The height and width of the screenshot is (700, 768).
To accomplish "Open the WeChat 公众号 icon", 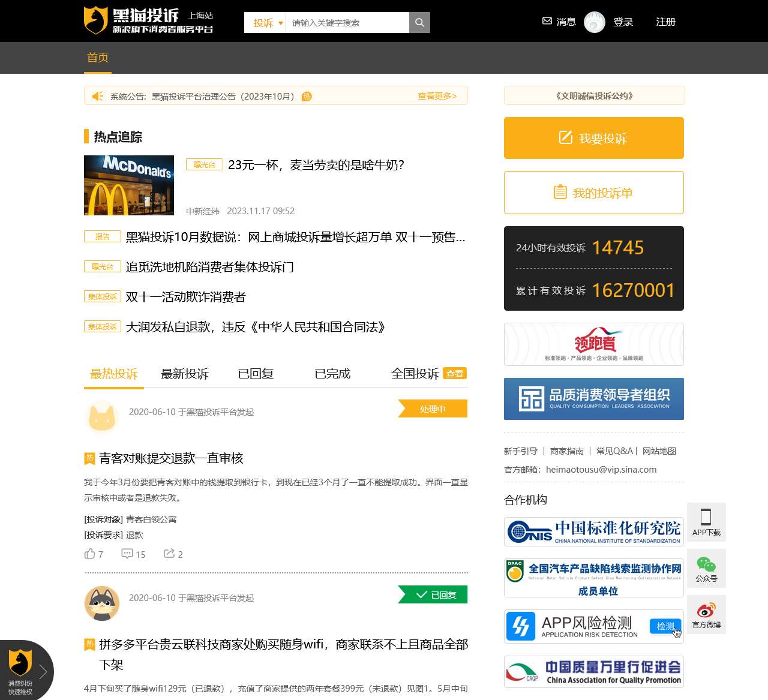I will click(x=706, y=564).
